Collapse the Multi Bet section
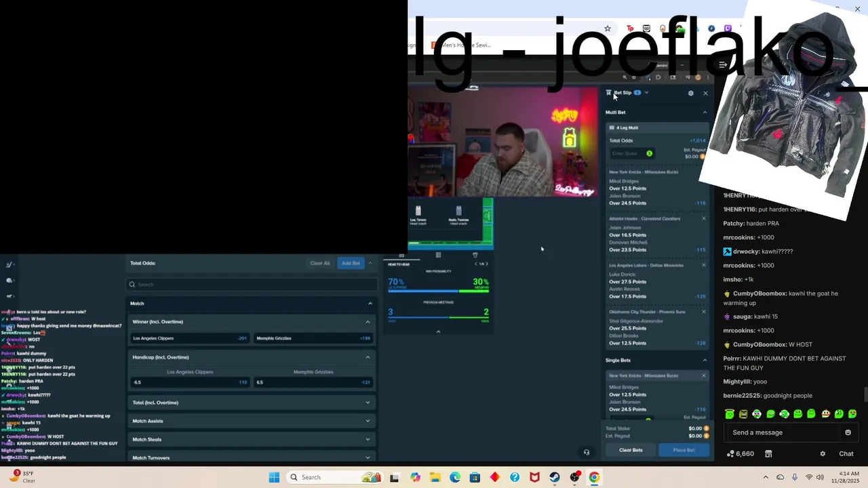The image size is (868, 488). click(705, 113)
